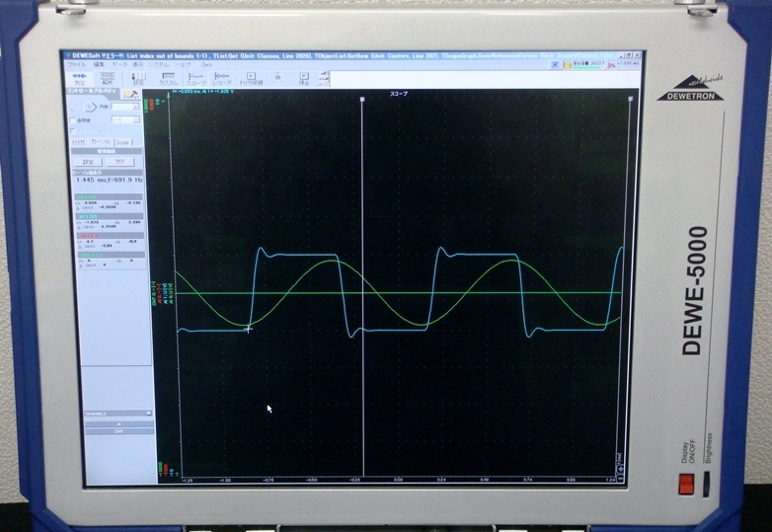
Task: Click the blue zoom icon at graph bottom-right
Action: (x=620, y=469)
